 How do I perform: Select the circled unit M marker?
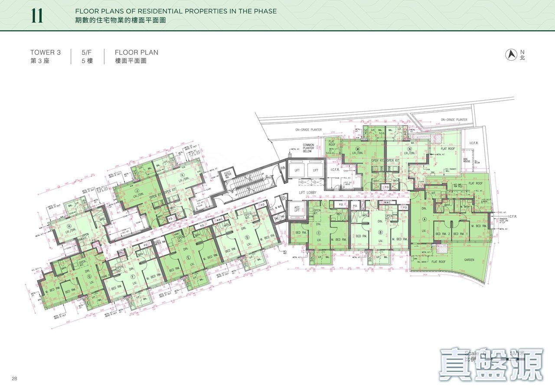358,148
